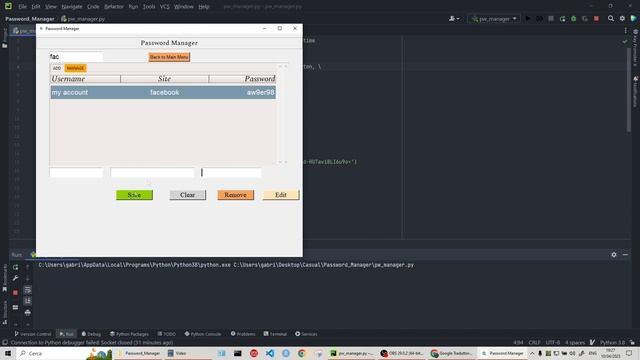The image size is (640, 360).
Task: Sort by the Site column header
Action: [x=164, y=79]
